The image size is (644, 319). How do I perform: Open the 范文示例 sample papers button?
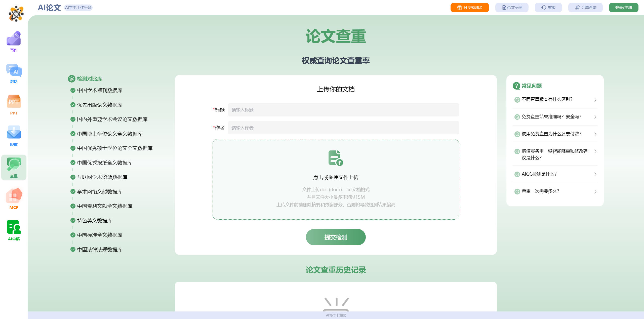[x=512, y=8]
